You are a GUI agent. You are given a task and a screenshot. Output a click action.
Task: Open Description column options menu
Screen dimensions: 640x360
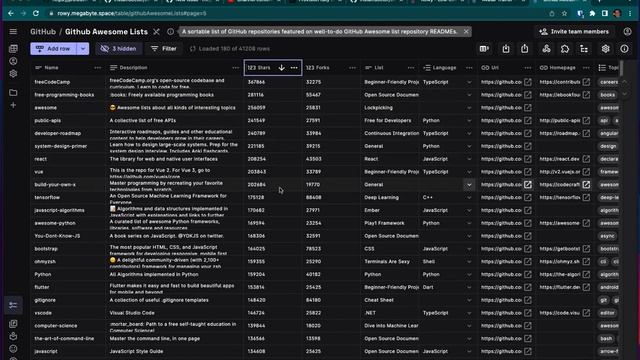(x=236, y=68)
